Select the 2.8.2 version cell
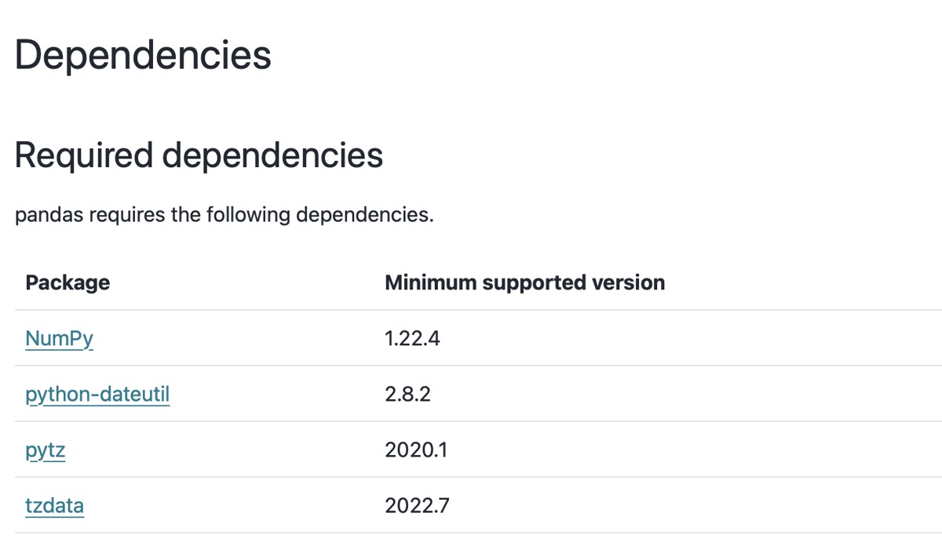Viewport: 942px width, 560px height. click(407, 395)
